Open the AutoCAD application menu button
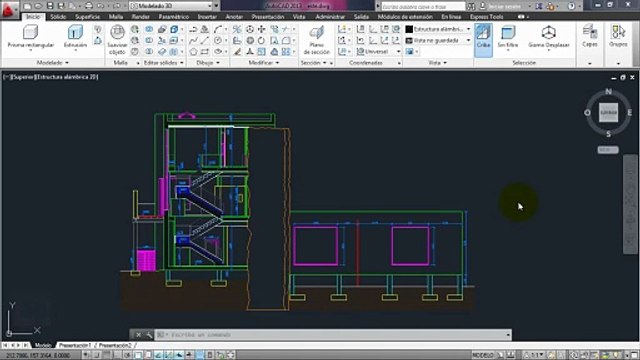The image size is (640, 360). (9, 9)
